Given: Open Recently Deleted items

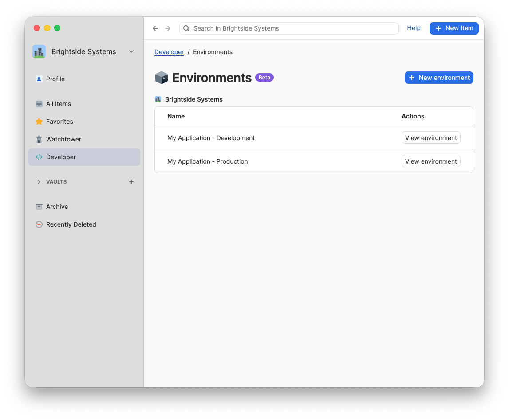Looking at the screenshot, I should point(71,224).
